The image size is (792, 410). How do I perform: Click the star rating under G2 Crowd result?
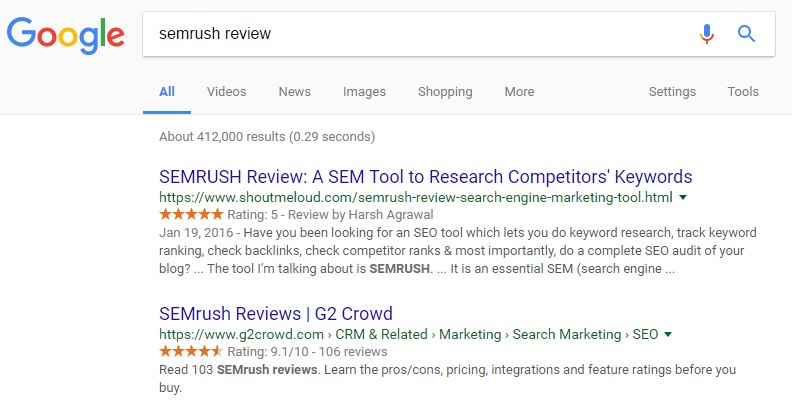[x=191, y=351]
